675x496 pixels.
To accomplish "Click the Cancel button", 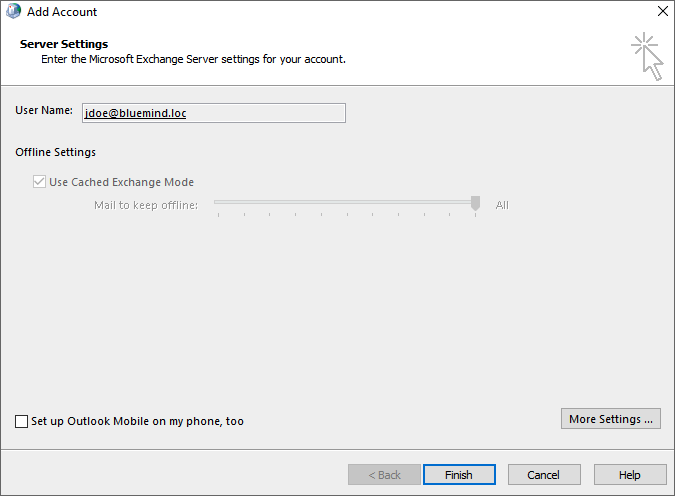I will [x=544, y=474].
